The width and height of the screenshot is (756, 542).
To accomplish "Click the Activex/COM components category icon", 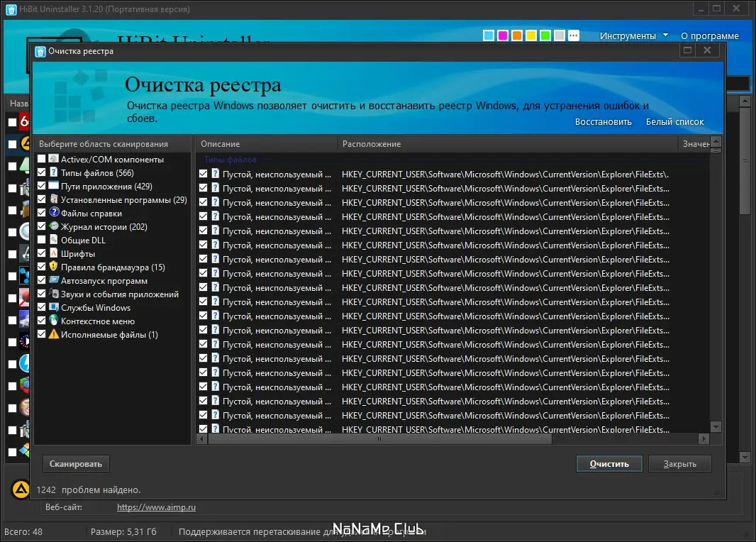I will [53, 159].
